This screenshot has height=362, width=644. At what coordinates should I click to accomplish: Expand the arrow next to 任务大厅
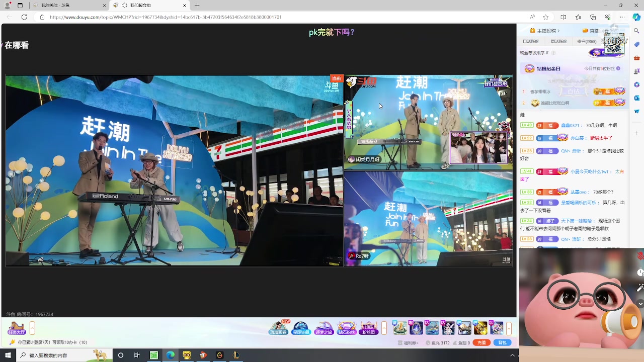point(32,328)
